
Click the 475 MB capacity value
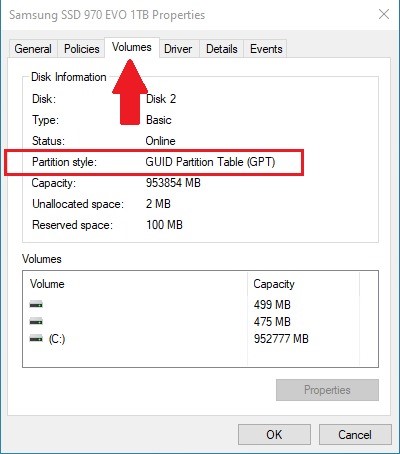pyautogui.click(x=272, y=322)
